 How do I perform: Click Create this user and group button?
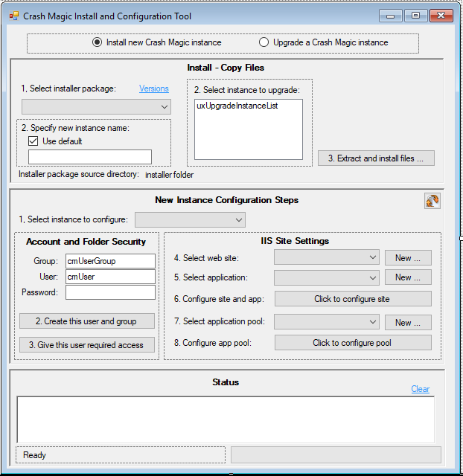pos(87,321)
